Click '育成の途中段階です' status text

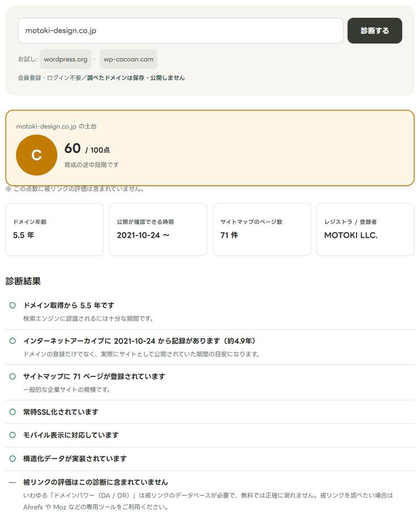pyautogui.click(x=91, y=165)
